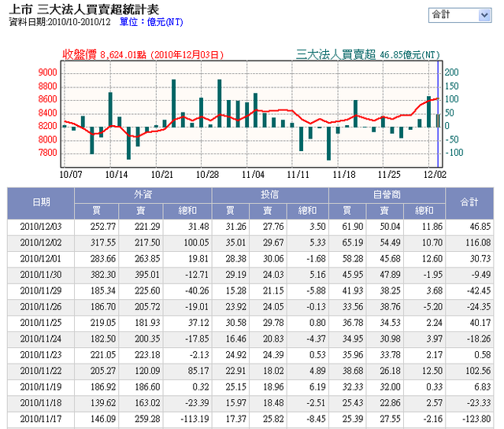Select the date cell 2010/12/02

tap(41, 243)
